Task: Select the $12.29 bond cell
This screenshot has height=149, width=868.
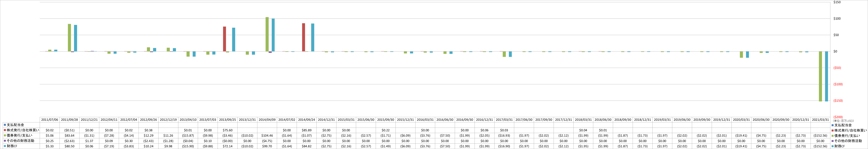Action: 149,136
